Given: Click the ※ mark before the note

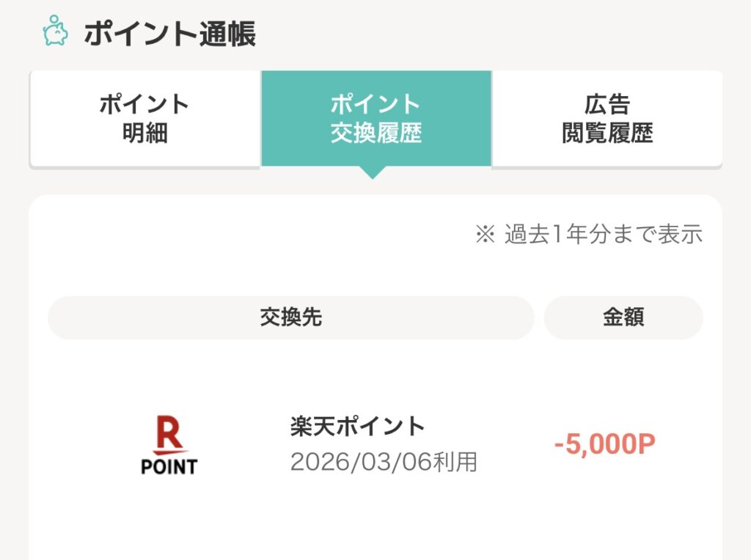Looking at the screenshot, I should [x=486, y=235].
